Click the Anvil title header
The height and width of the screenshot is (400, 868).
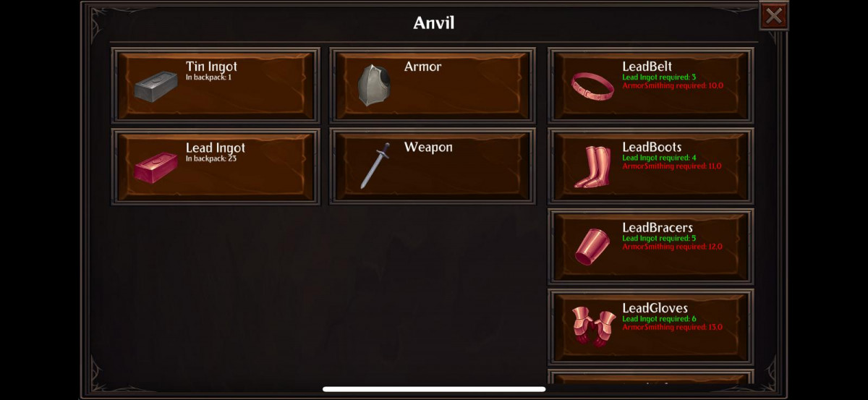(434, 22)
